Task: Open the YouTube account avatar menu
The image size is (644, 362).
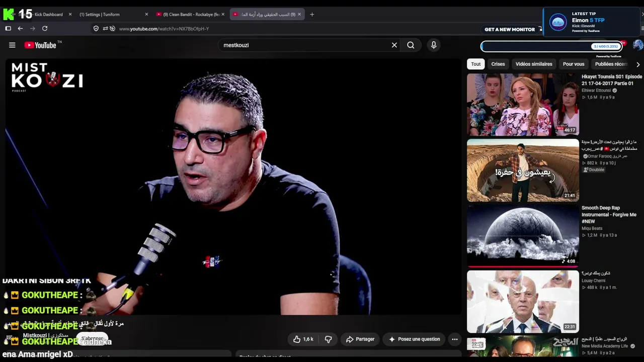Action: (x=638, y=45)
